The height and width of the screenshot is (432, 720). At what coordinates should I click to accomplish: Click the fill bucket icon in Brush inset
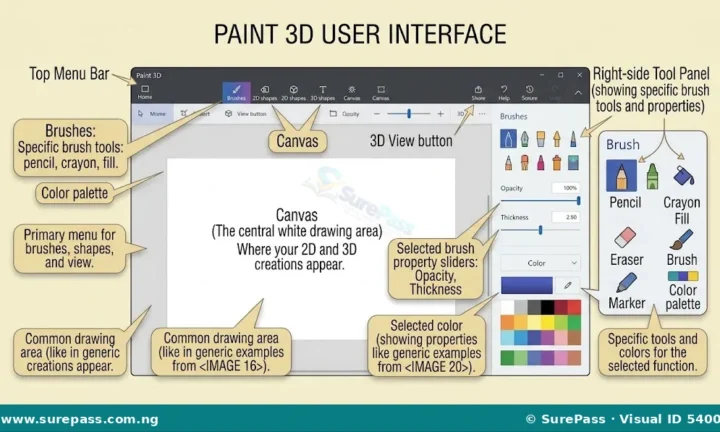click(x=683, y=176)
